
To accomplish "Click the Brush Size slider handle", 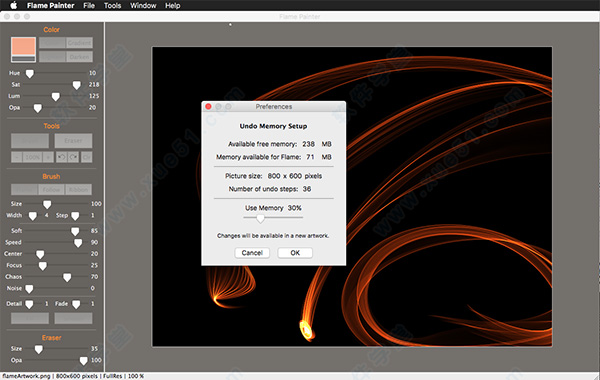I will click(47, 204).
